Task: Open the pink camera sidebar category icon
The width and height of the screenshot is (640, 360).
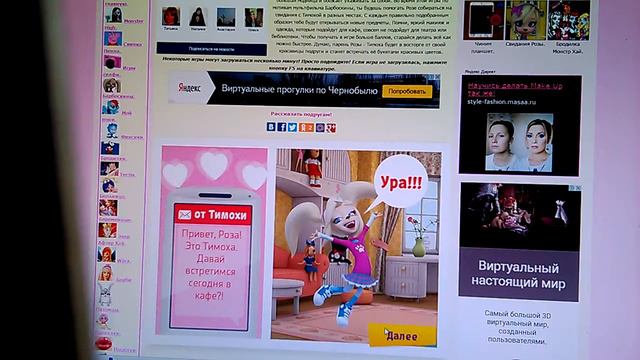Action: tap(112, 62)
